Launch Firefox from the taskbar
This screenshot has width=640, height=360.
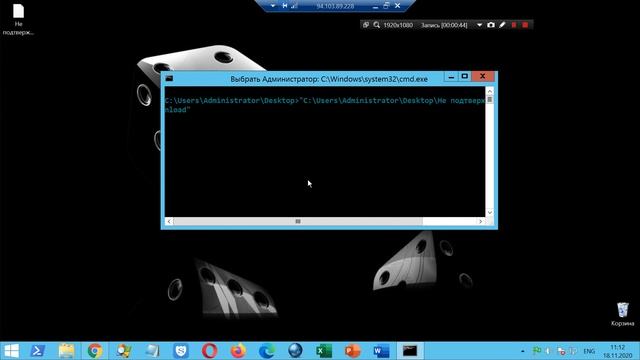pos(238,351)
